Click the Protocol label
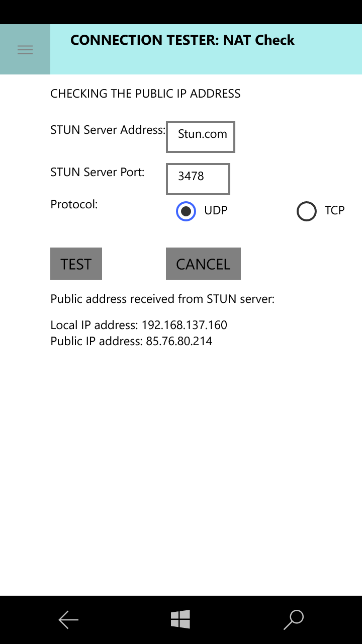 coord(74,204)
